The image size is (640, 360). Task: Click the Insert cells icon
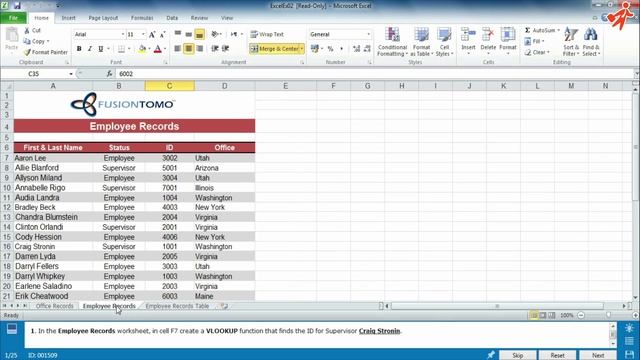click(468, 35)
